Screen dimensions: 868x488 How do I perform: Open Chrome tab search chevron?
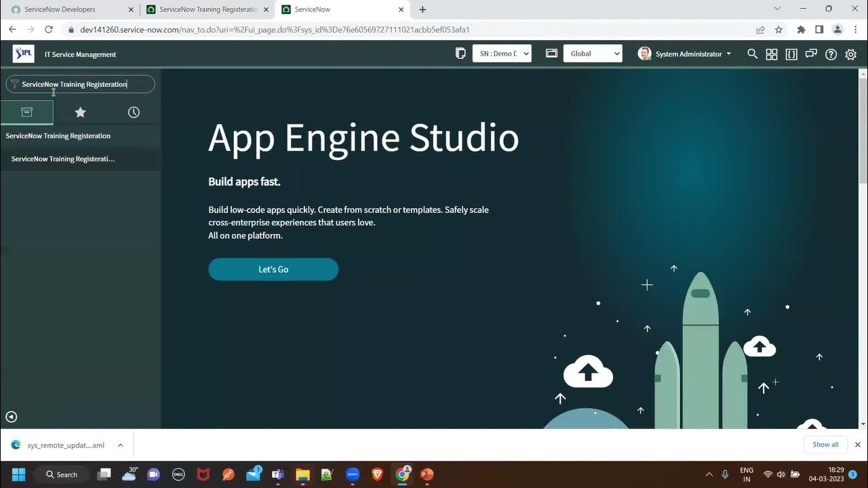tap(777, 9)
